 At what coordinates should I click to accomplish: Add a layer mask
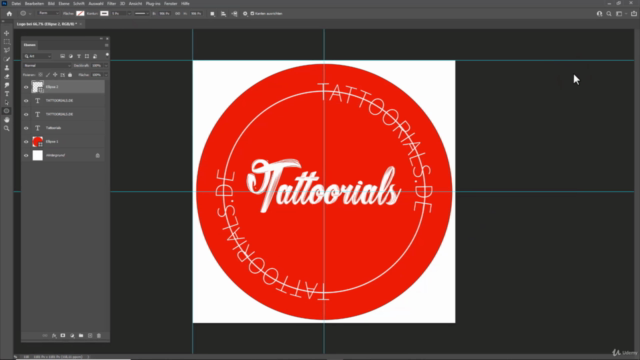63,336
